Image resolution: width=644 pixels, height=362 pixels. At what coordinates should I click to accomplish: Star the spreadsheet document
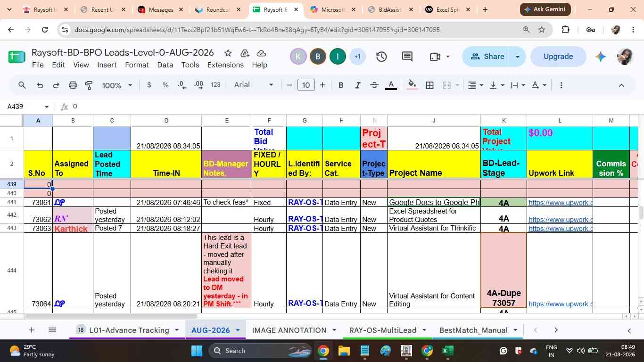point(228,53)
